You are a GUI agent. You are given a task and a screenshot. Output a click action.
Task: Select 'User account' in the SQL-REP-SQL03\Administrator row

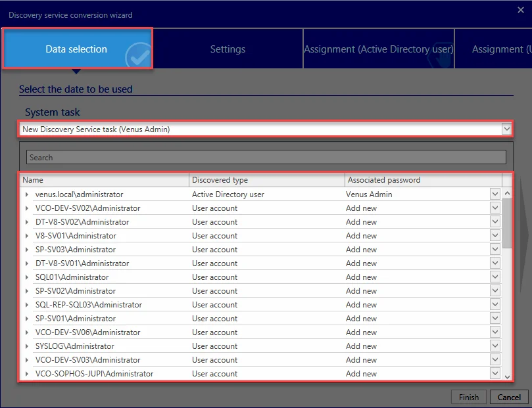point(214,305)
